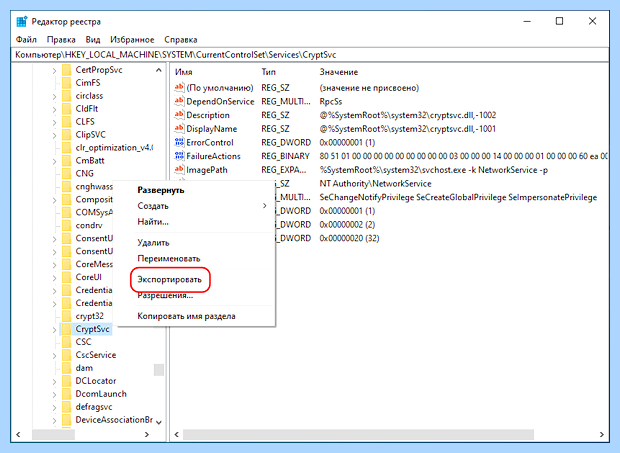Viewport: 620px width, 453px height.
Task: Choose Копировать имя раздела
Action: [186, 316]
